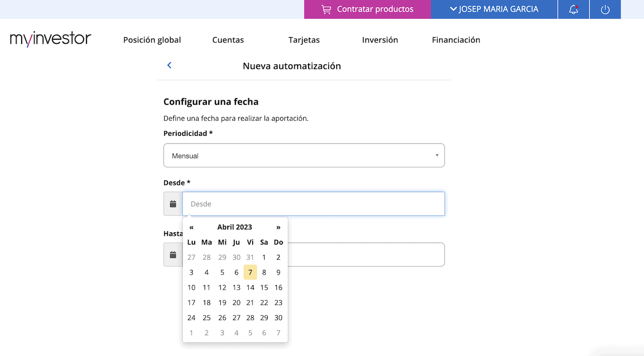Go to next month in calendar
The height and width of the screenshot is (356, 644).
coord(278,227)
